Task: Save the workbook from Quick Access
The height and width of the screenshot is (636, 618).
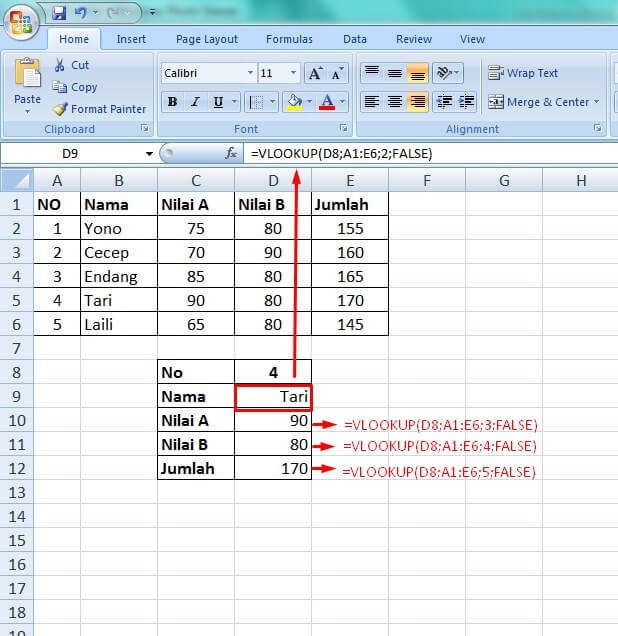Action: 59,13
